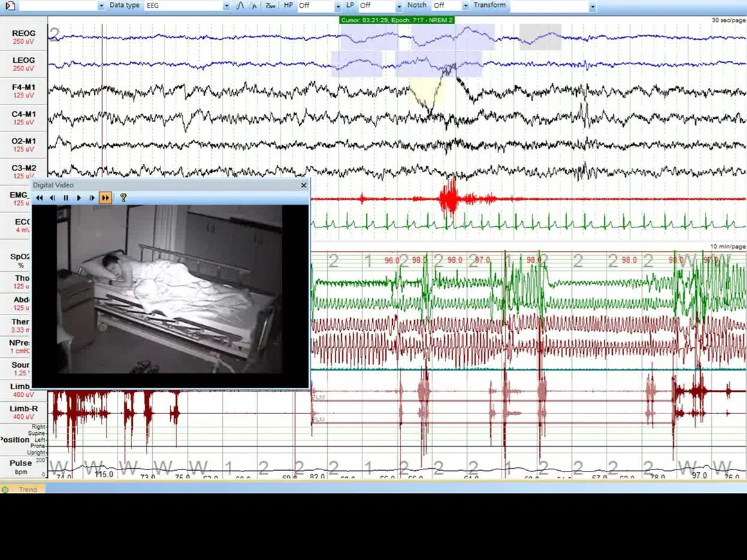Click the EMG burst on red trace
The height and width of the screenshot is (560, 747).
(x=450, y=198)
